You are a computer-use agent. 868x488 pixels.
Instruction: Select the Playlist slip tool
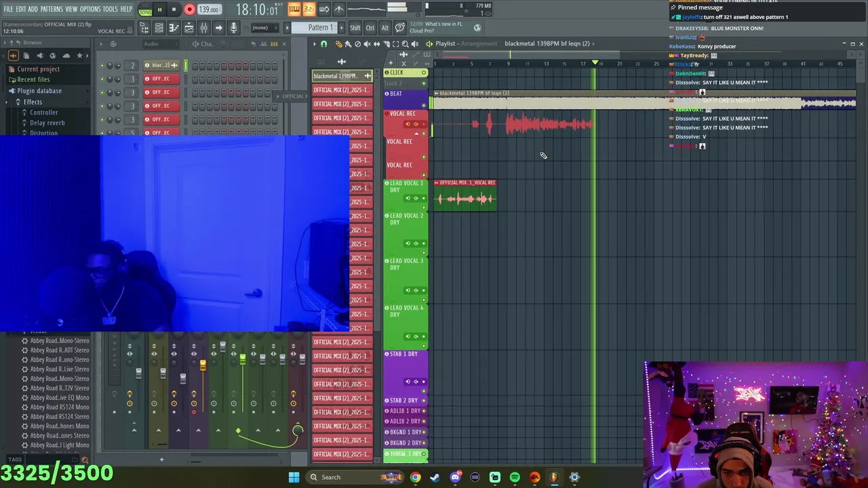(x=376, y=44)
